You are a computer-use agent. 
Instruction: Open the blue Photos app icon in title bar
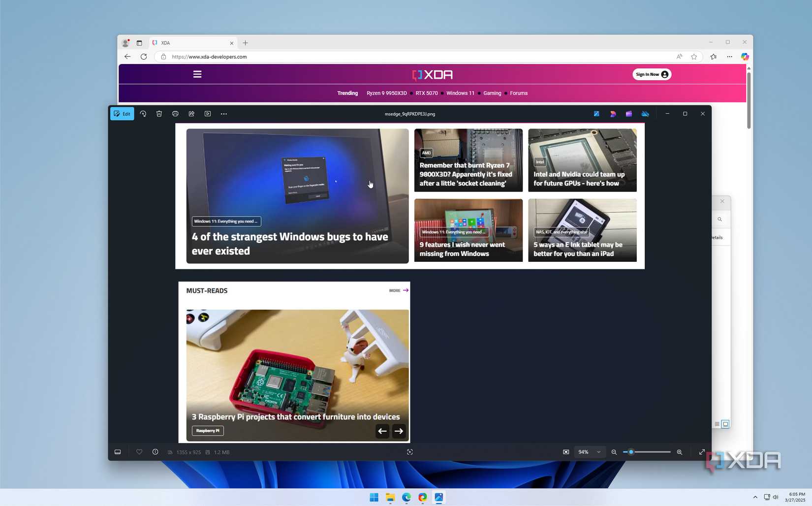coord(596,114)
